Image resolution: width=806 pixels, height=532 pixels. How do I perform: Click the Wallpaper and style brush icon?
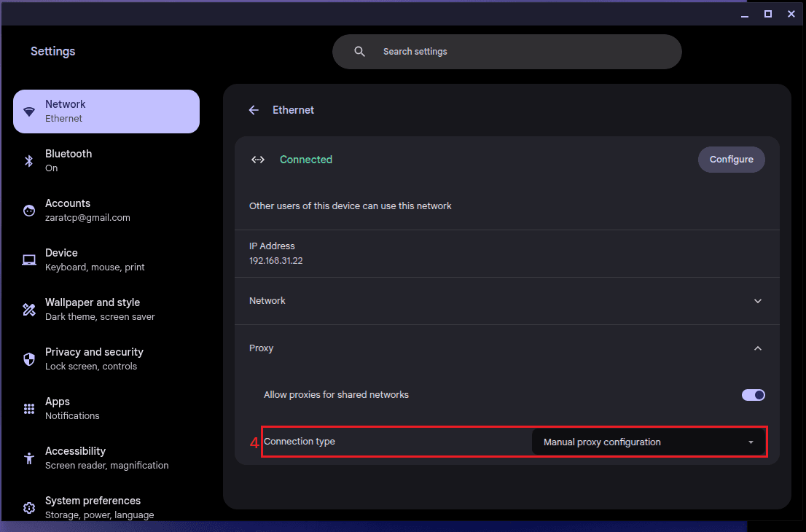coord(29,310)
